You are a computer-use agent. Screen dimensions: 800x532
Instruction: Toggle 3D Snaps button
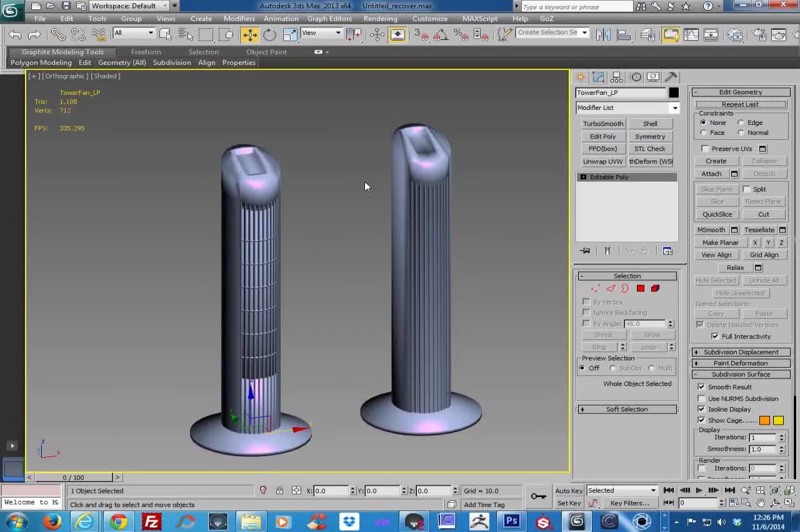click(x=421, y=35)
